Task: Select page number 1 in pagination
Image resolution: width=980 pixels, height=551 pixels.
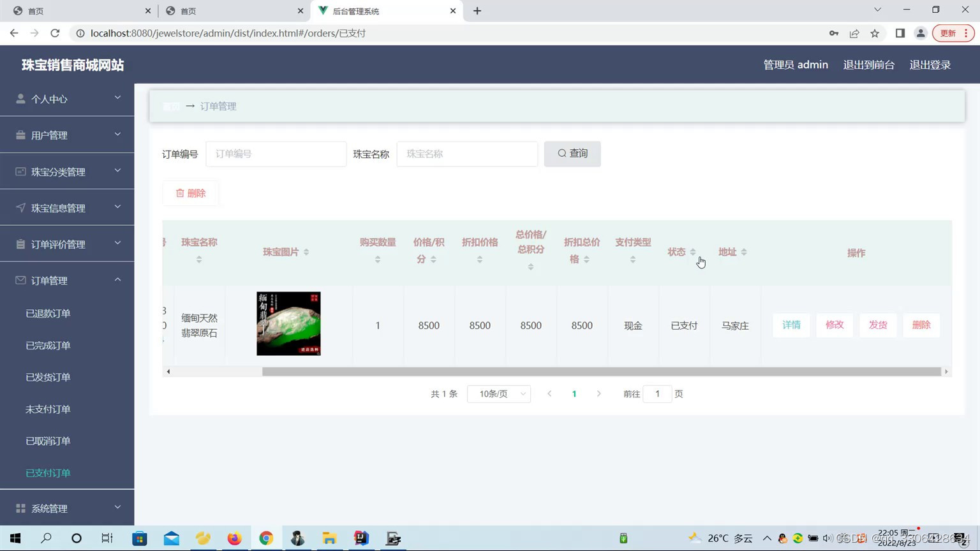Action: click(x=574, y=394)
